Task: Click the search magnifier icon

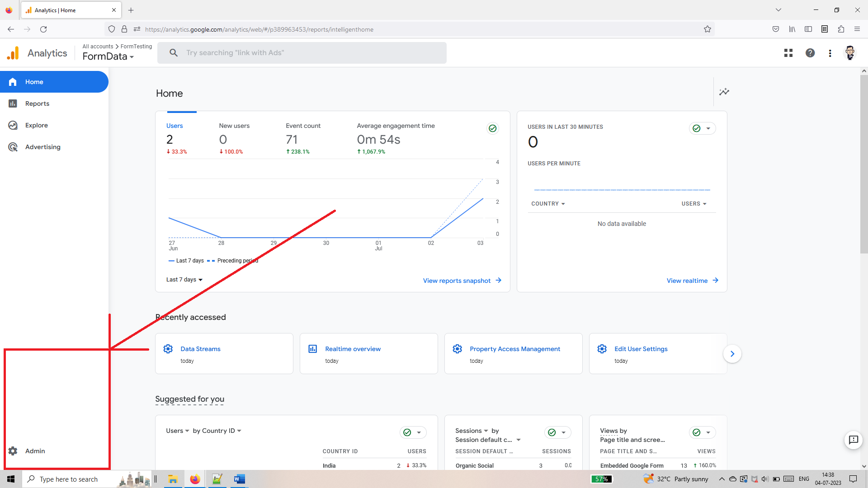Action: click(x=174, y=53)
